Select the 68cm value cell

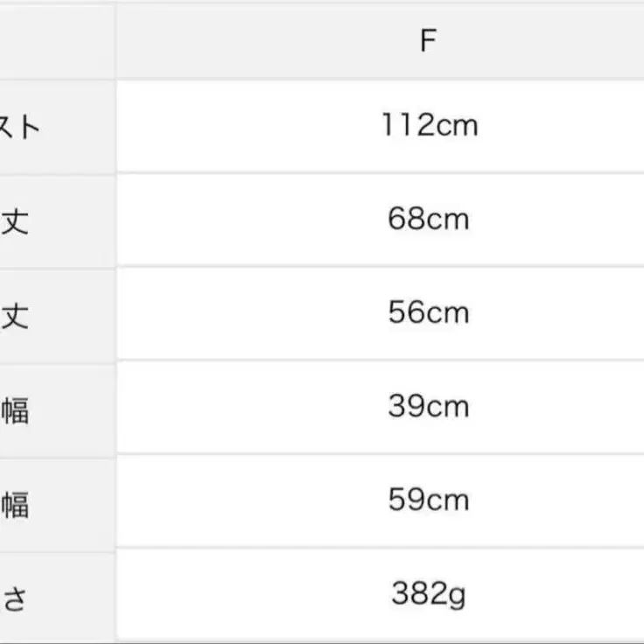click(429, 219)
